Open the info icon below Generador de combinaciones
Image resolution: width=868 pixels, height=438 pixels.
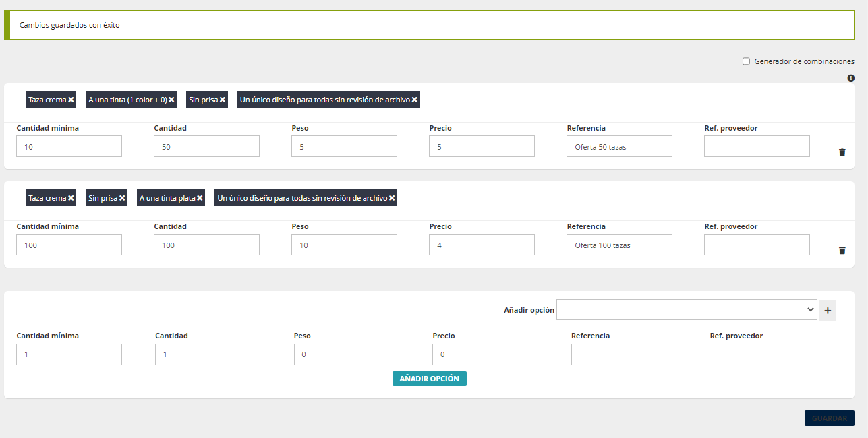coord(851,78)
